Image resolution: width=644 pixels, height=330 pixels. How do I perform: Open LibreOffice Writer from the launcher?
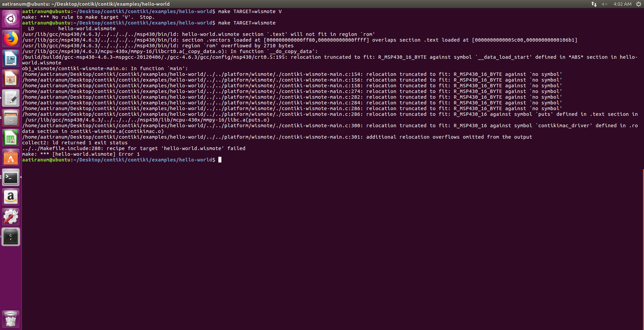11,58
